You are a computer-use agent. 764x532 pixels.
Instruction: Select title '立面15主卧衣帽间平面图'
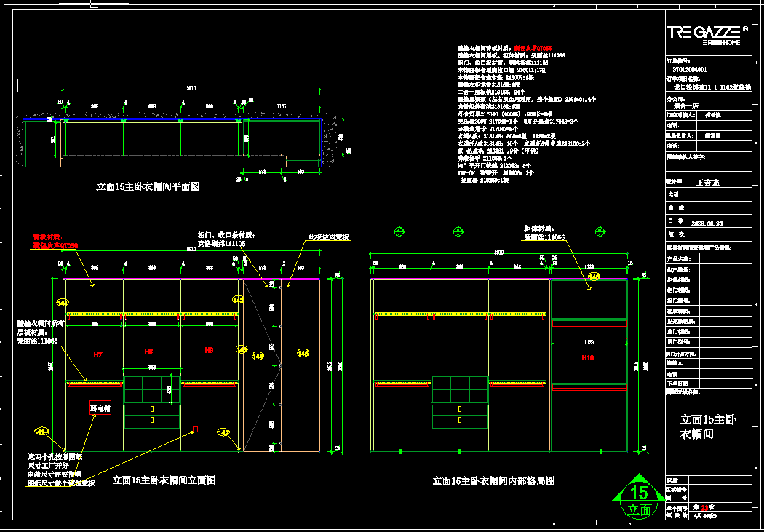(x=148, y=186)
